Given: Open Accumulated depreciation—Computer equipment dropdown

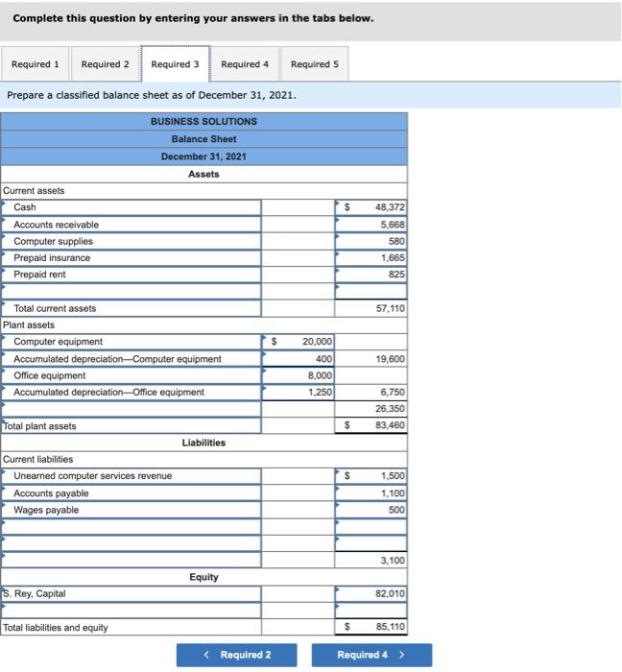Looking at the screenshot, I should click(132, 359).
